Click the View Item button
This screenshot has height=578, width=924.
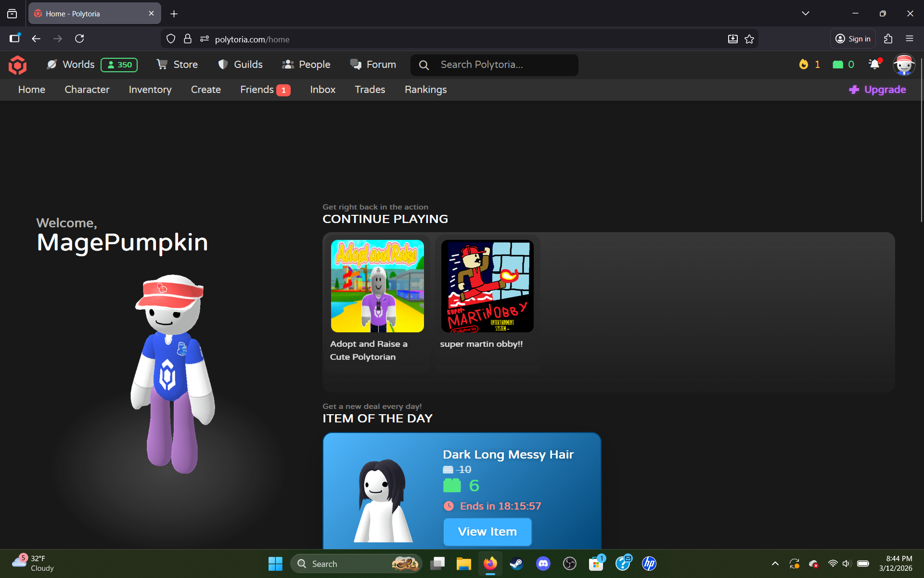pyautogui.click(x=487, y=532)
